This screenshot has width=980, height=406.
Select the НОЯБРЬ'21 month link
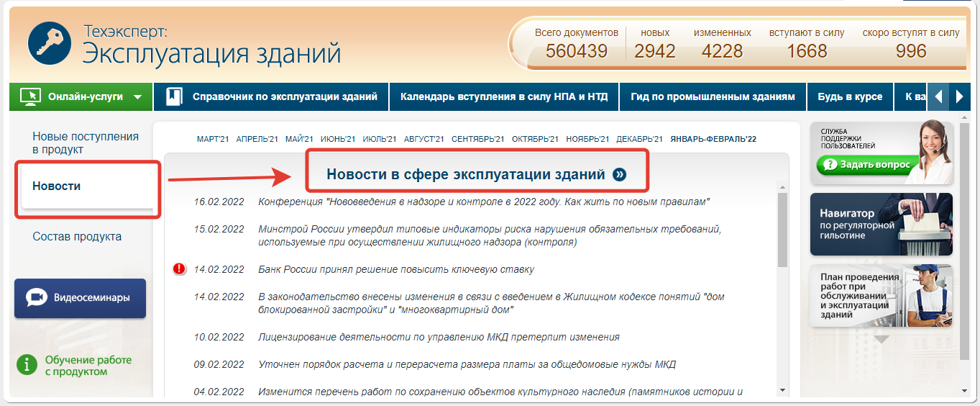[588, 139]
